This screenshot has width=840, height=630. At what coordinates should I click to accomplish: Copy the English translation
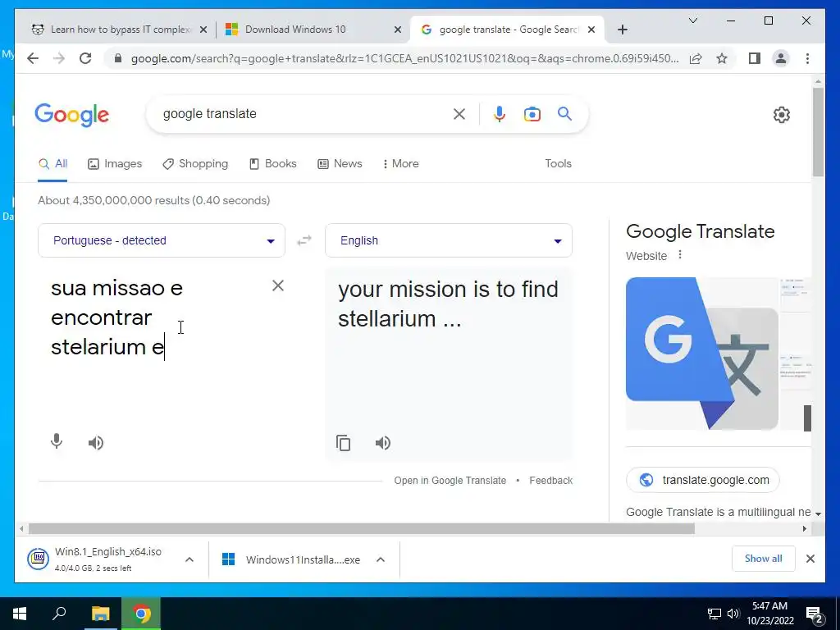(344, 442)
